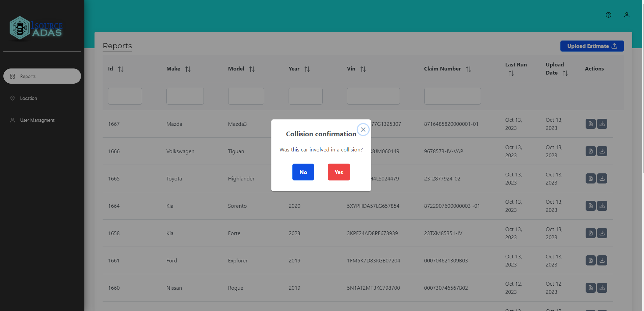Download report for Nissan Rogue row 1660
The image size is (644, 311).
pos(602,288)
